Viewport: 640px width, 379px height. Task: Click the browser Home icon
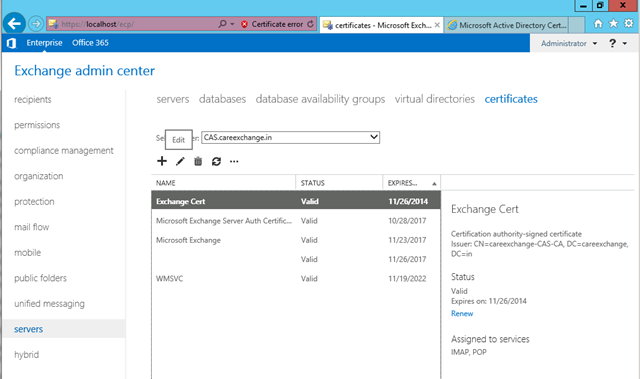[x=598, y=24]
